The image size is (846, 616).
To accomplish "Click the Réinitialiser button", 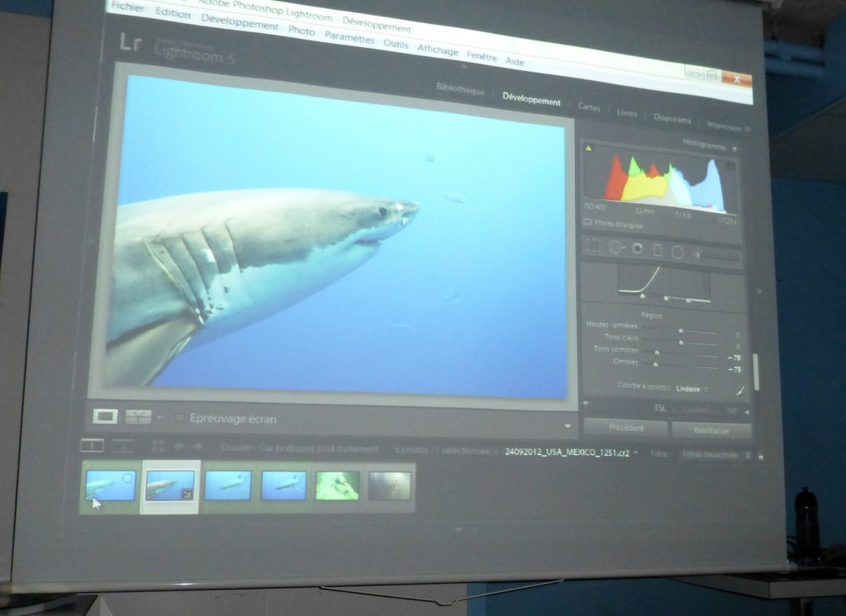I will click(711, 430).
